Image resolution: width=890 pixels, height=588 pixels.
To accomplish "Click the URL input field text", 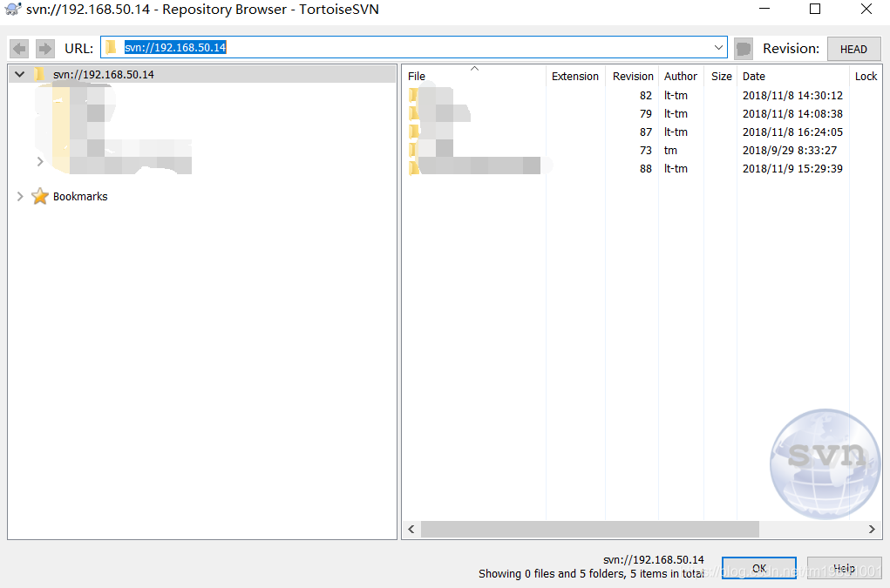I will click(x=175, y=48).
